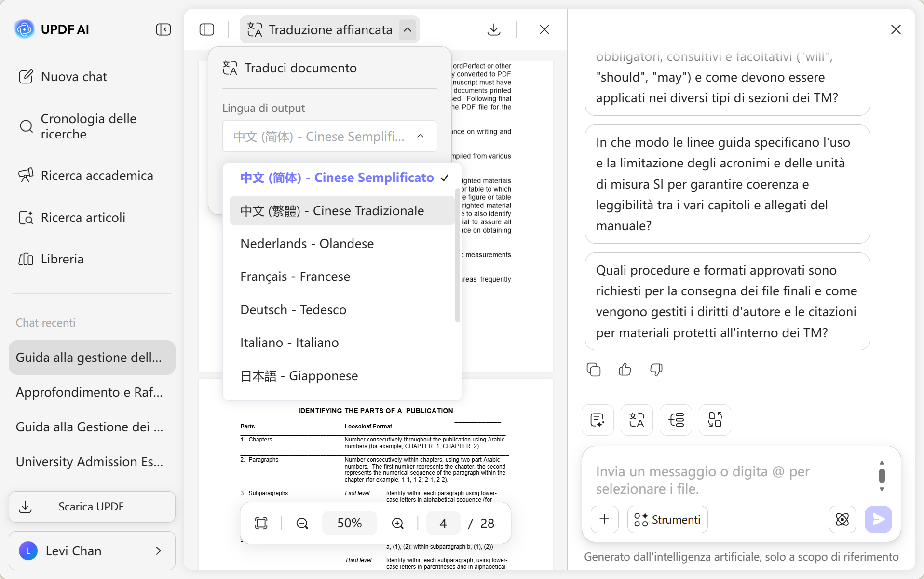The width and height of the screenshot is (924, 579).
Task: Select suggestion about procedure e formati approvati
Action: click(x=727, y=302)
